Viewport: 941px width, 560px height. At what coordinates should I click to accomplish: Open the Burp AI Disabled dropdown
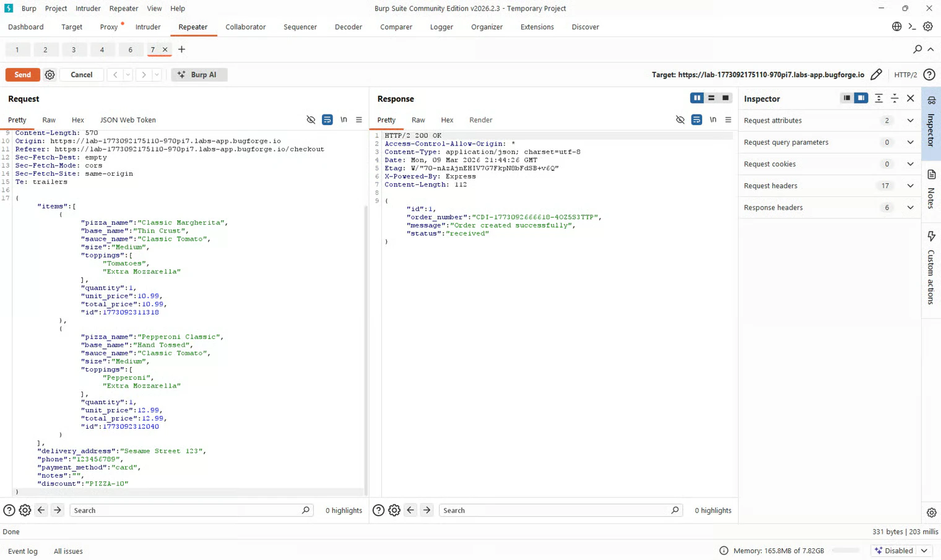pyautogui.click(x=901, y=551)
